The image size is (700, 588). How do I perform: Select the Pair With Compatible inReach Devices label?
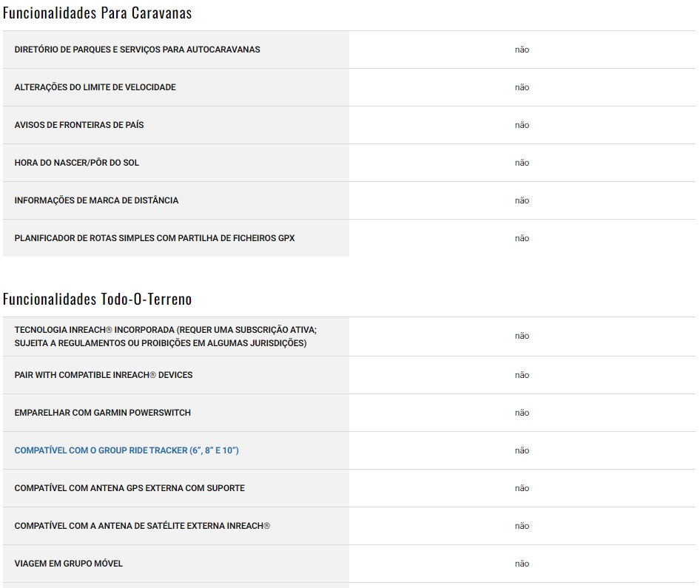[x=103, y=375]
